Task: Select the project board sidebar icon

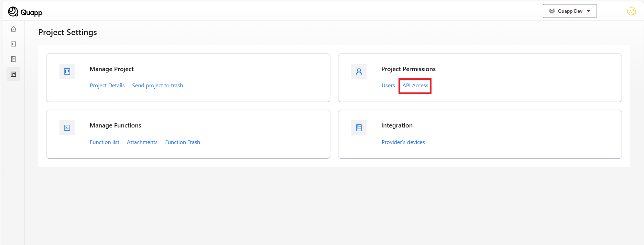Action: [13, 74]
